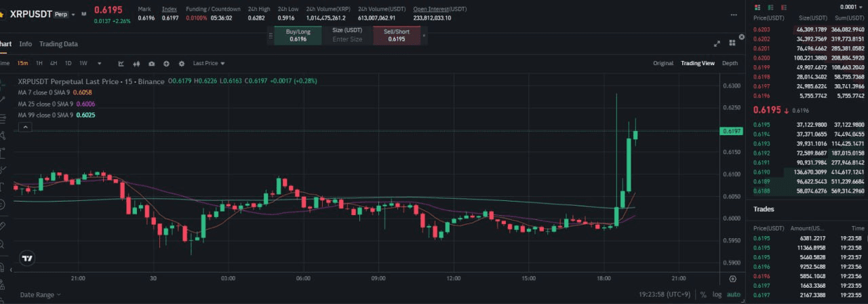Click the Buy/Long button
The height and width of the screenshot is (304, 868).
tap(298, 35)
